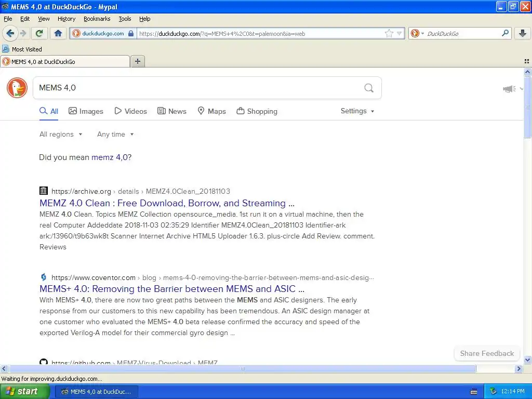Click the coventor.com result URL
This screenshot has height=399, width=532.
[x=212, y=277]
